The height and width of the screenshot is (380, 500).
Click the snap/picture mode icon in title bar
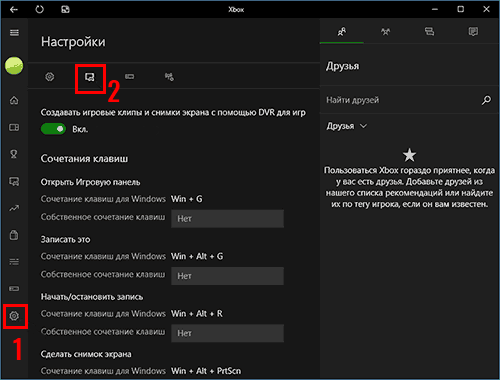pyautogui.click(x=65, y=9)
